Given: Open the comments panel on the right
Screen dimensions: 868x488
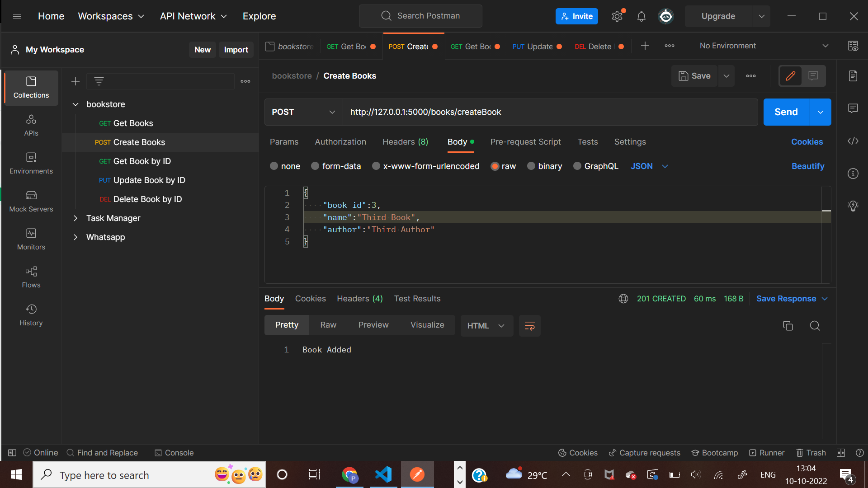Looking at the screenshot, I should [854, 108].
